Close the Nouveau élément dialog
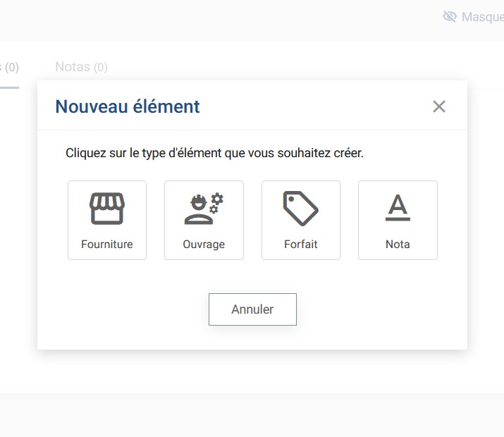 tap(439, 106)
